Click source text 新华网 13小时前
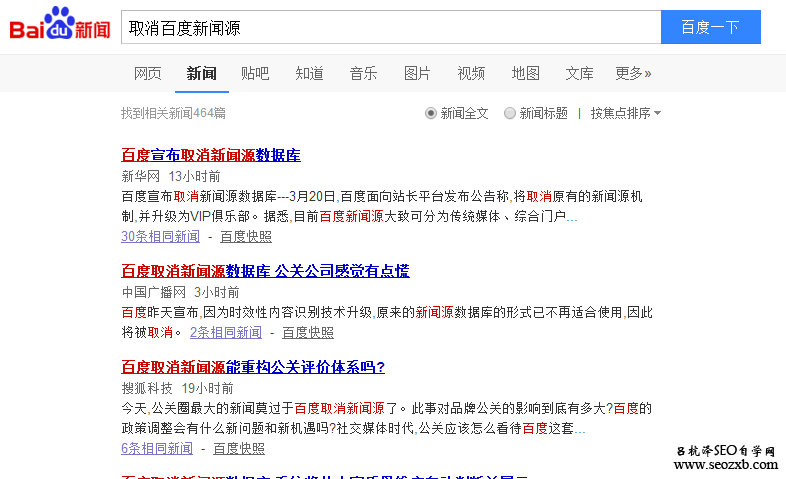Image resolution: width=786 pixels, height=479 pixels. click(171, 176)
